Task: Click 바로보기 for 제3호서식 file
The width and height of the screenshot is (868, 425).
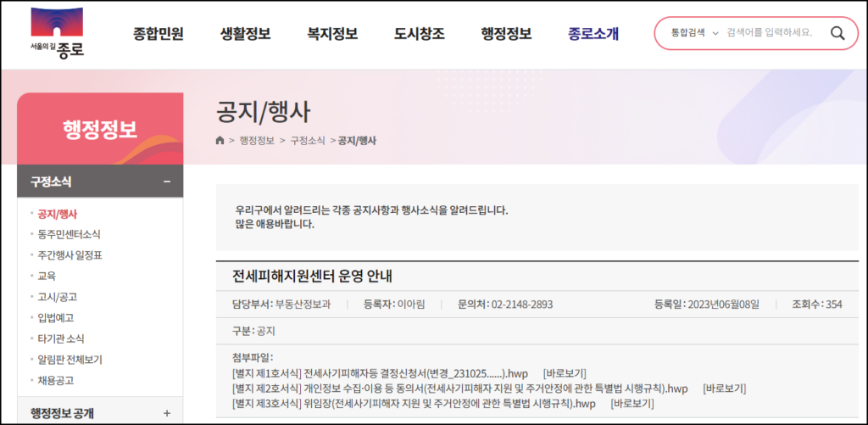Action: 632,404
